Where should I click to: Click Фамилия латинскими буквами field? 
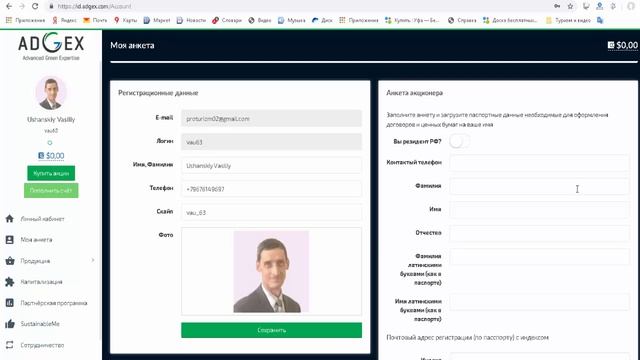coord(539,257)
